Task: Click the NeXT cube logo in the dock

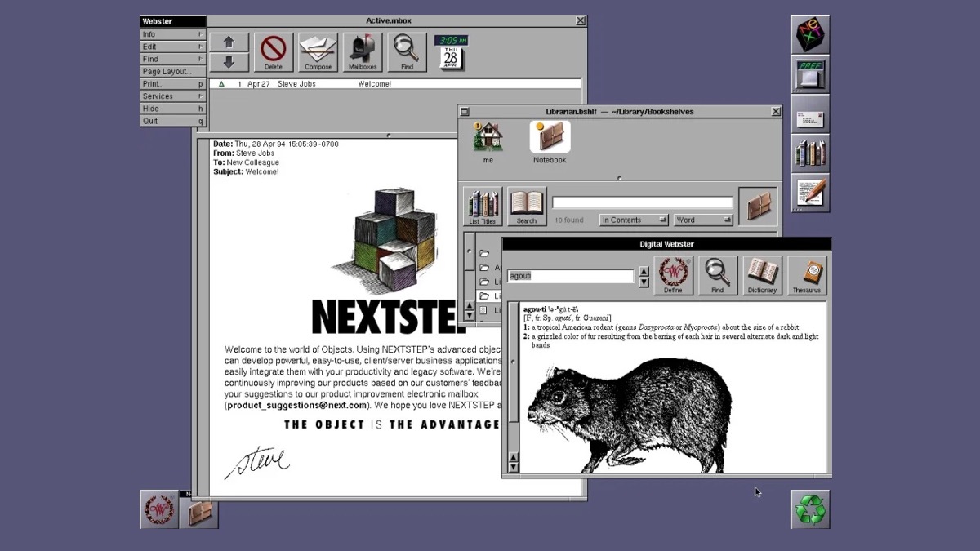Action: click(x=811, y=35)
